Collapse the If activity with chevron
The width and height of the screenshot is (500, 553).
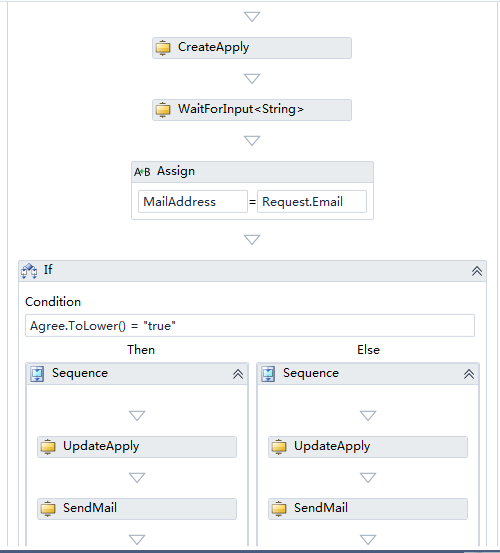tap(477, 271)
